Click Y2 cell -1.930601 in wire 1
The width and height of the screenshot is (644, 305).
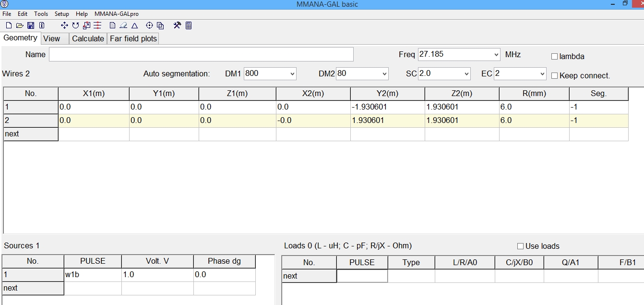[387, 107]
